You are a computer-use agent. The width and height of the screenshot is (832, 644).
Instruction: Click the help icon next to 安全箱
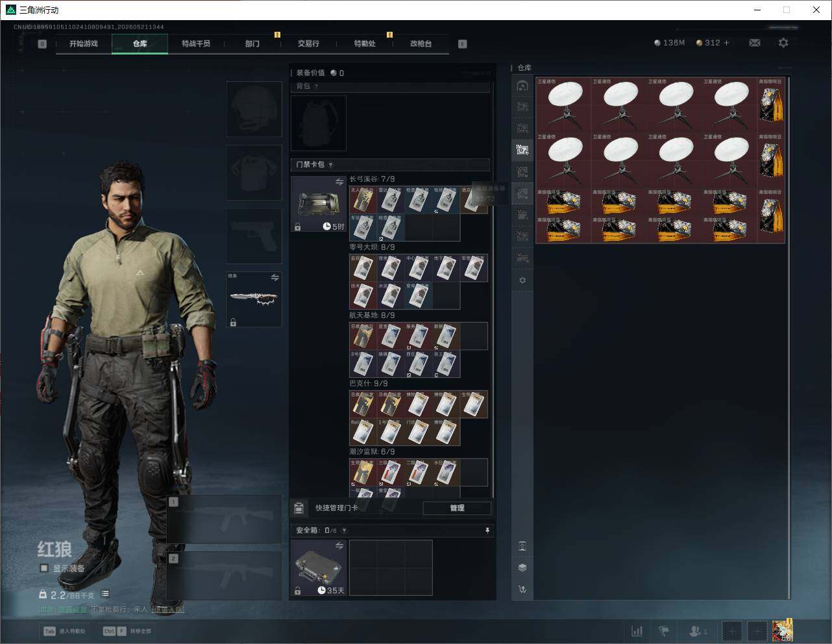344,530
